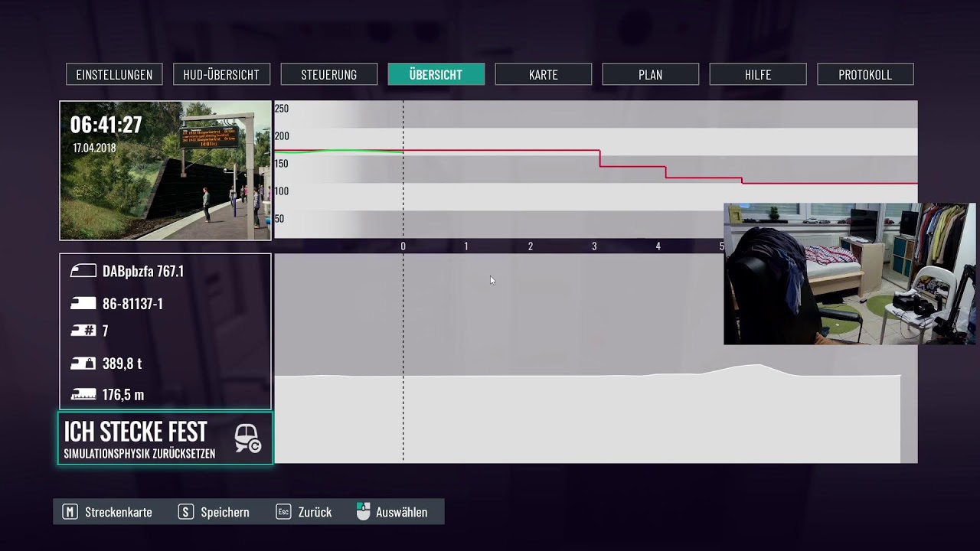Open the Steuerung tab
This screenshot has width=980, height=551.
tap(328, 74)
